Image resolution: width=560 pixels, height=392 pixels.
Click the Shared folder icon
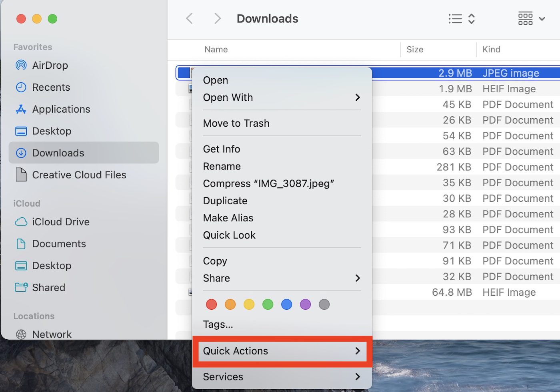(x=21, y=287)
